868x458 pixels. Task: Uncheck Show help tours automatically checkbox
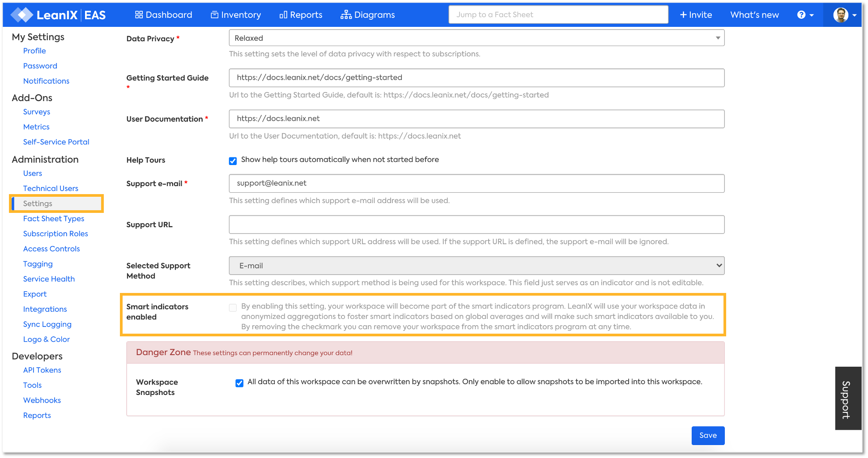[x=233, y=161]
